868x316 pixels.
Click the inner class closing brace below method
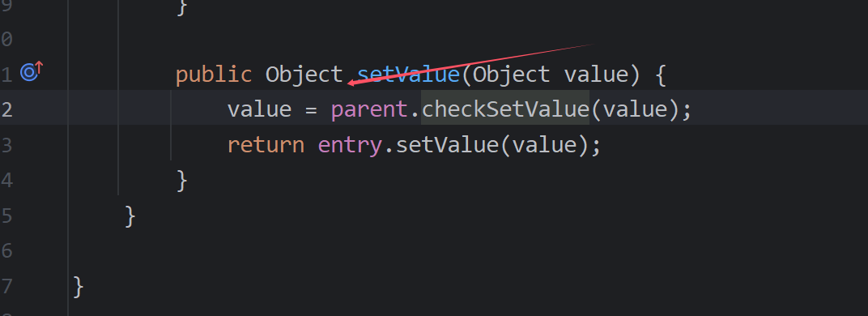coord(130,216)
